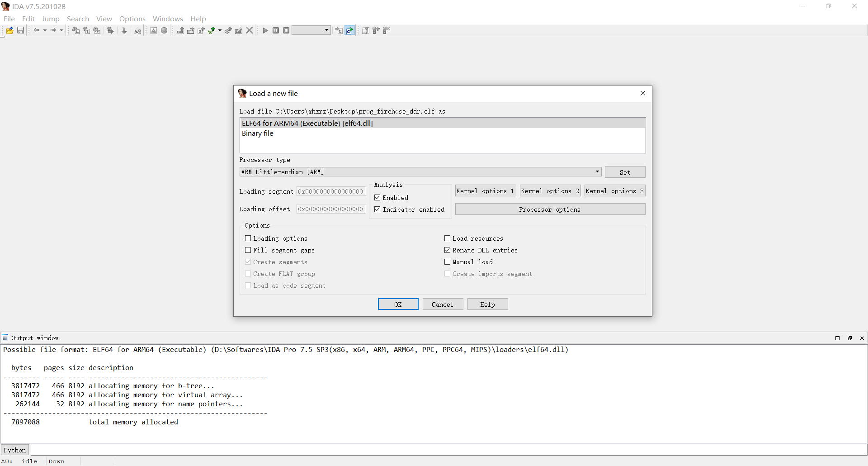Click the highlighted C run-to icon
Viewport: 868px width, 466px height.
click(350, 30)
